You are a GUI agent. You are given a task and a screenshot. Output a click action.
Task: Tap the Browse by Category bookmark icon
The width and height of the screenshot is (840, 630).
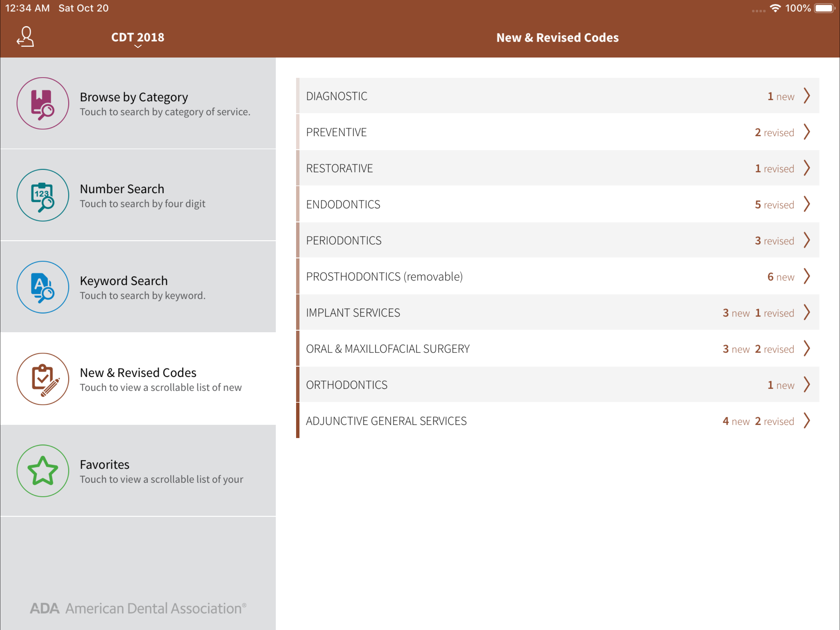43,103
